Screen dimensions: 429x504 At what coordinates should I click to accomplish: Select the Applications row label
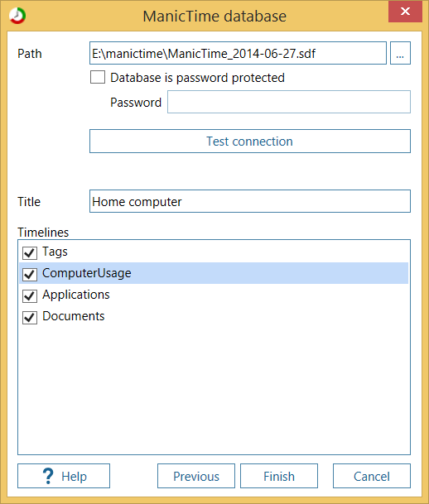pos(76,295)
